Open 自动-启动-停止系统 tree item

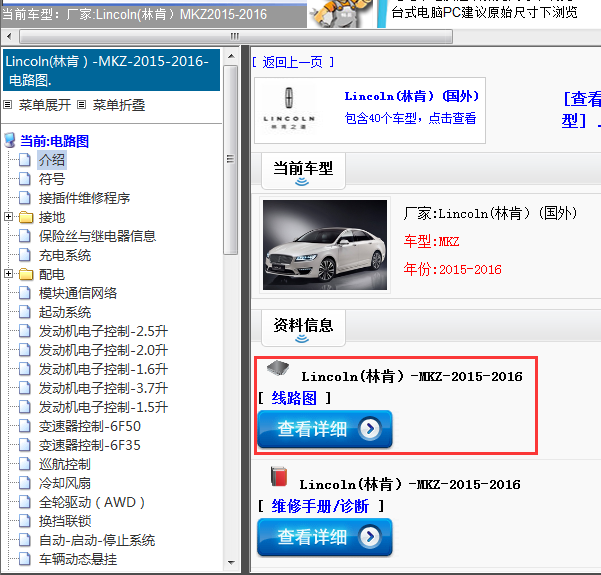(x=97, y=540)
